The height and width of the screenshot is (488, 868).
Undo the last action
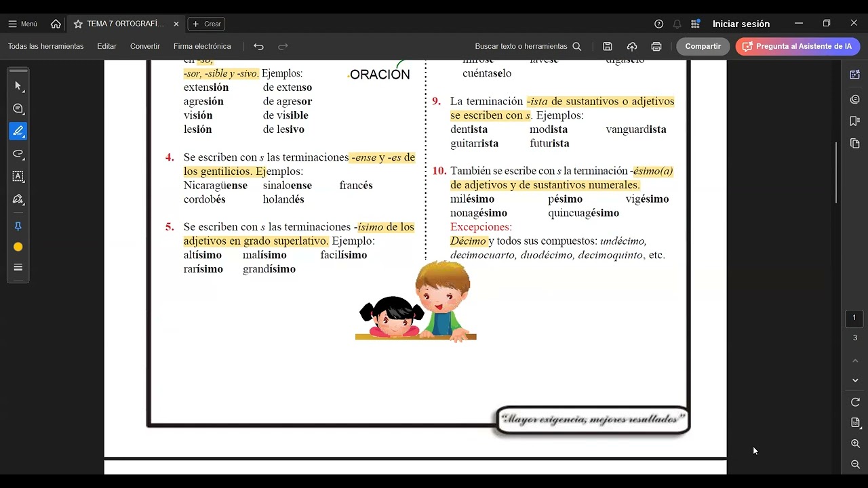(x=258, y=46)
